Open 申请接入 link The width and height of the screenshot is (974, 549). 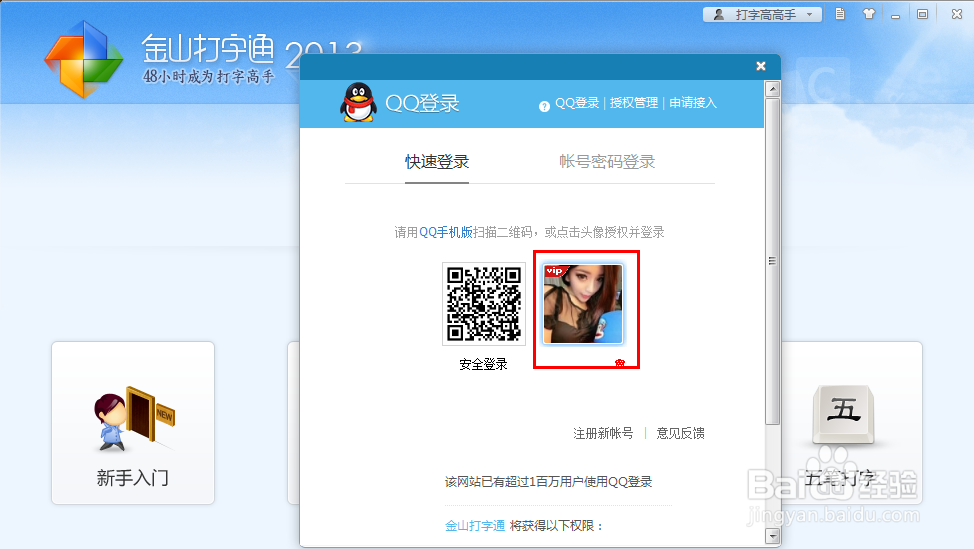point(693,103)
